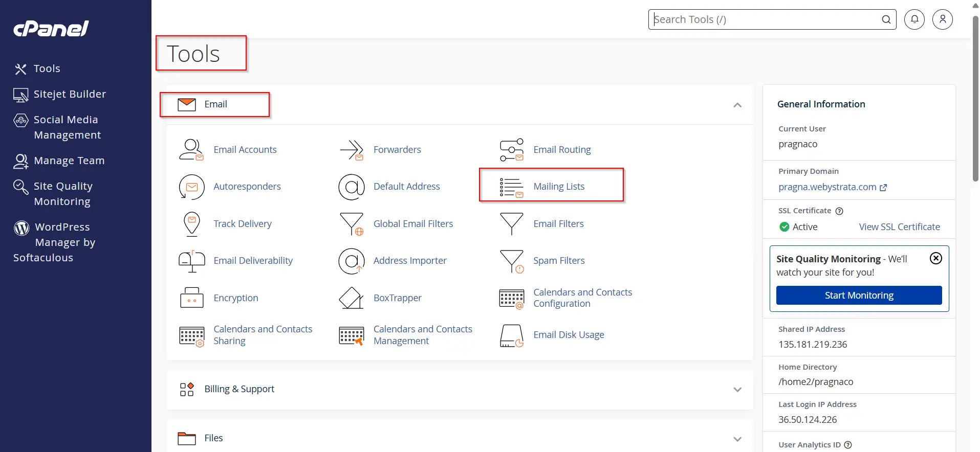Open the Email Accounts link
The width and height of the screenshot is (980, 452).
pos(245,150)
